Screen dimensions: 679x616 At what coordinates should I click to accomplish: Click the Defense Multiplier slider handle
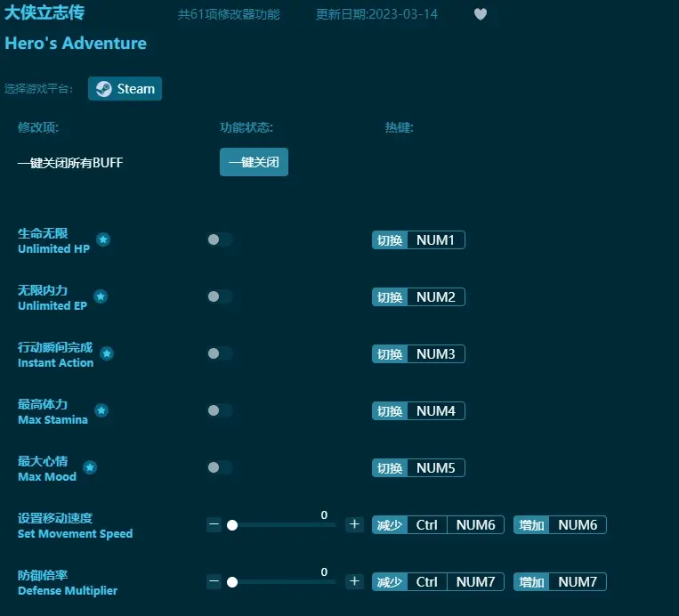point(232,582)
